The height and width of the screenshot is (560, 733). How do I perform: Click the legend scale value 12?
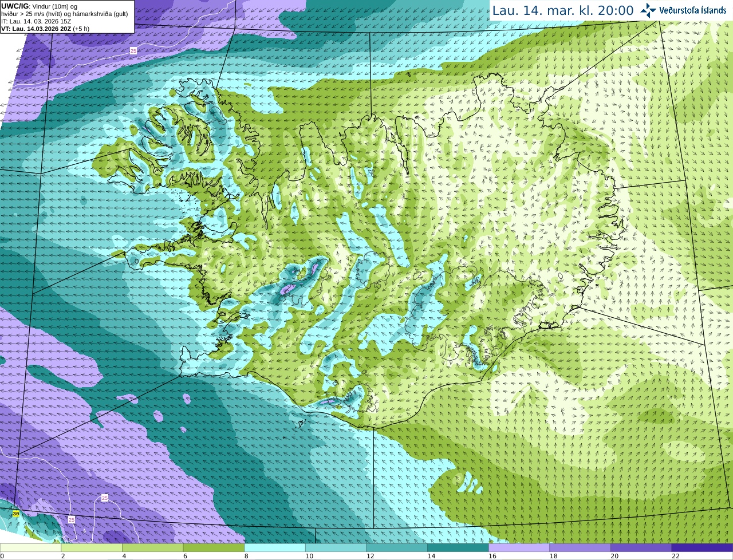370,556
